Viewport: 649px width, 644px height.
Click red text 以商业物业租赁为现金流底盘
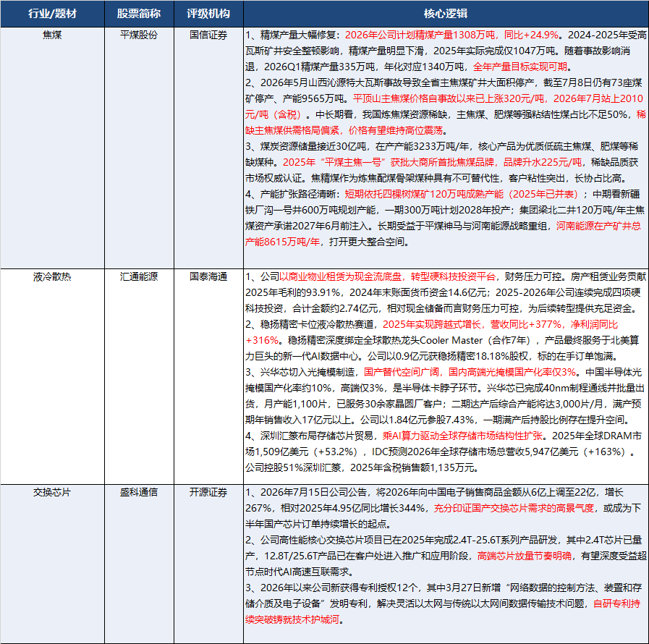click(340, 277)
